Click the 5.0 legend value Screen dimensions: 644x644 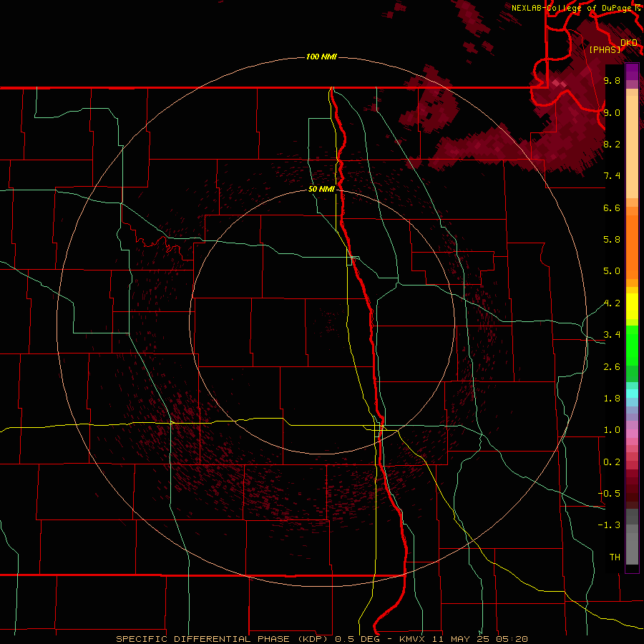pyautogui.click(x=612, y=271)
